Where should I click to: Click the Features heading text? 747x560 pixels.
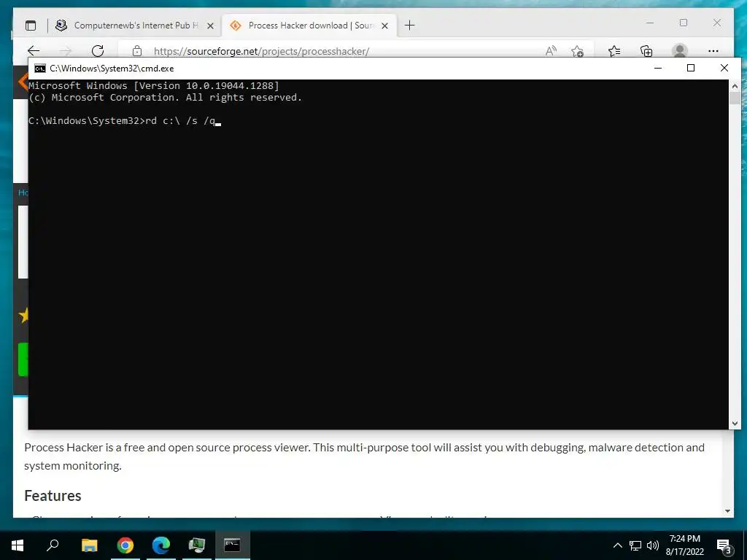tap(53, 496)
